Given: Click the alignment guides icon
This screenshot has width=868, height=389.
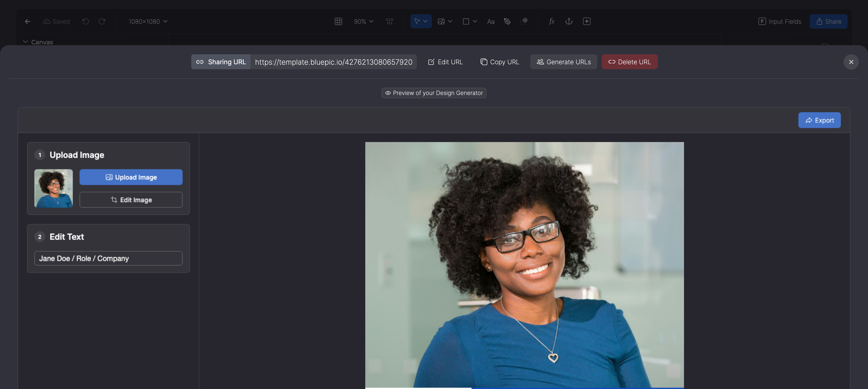Looking at the screenshot, I should 389,21.
